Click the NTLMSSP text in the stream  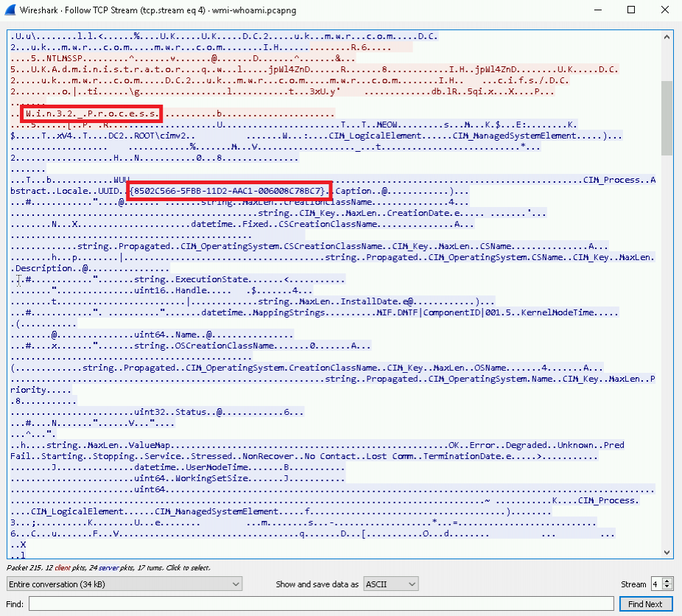64,58
